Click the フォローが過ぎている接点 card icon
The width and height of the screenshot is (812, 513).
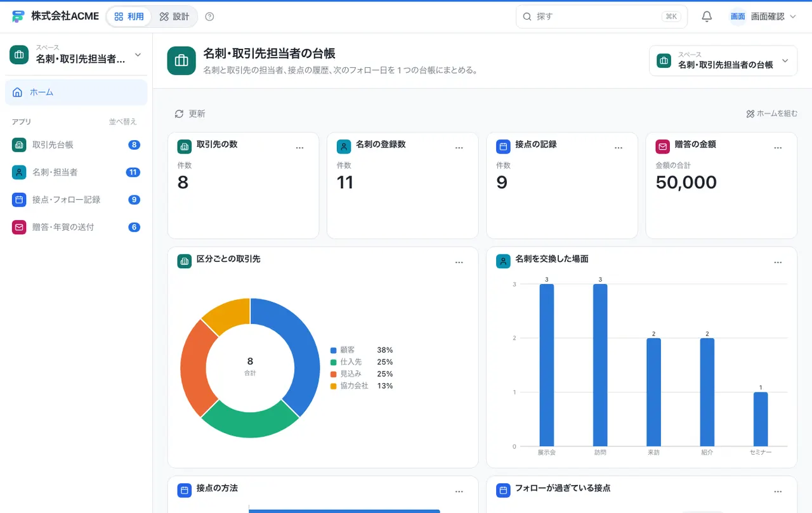[x=503, y=490]
